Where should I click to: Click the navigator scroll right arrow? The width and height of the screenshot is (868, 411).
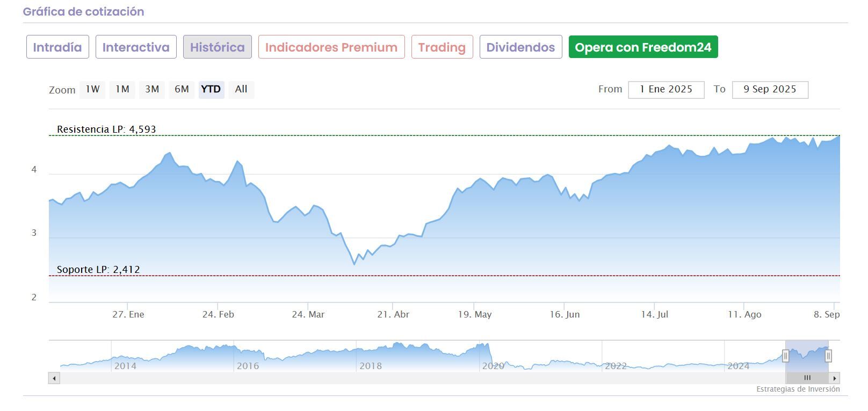coord(834,378)
